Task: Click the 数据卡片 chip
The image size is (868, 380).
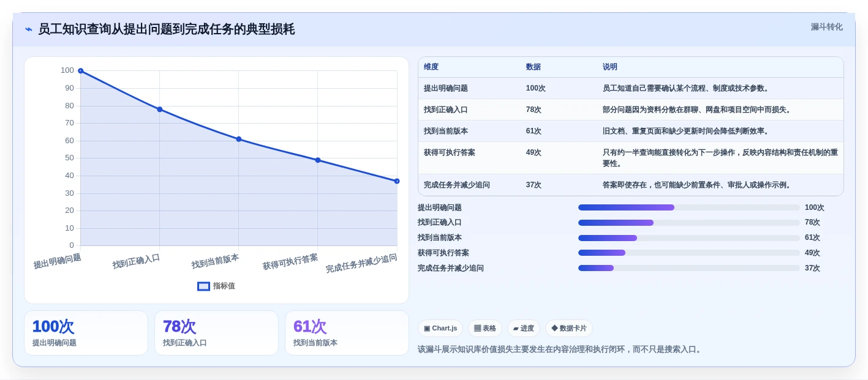Action: pyautogui.click(x=568, y=329)
